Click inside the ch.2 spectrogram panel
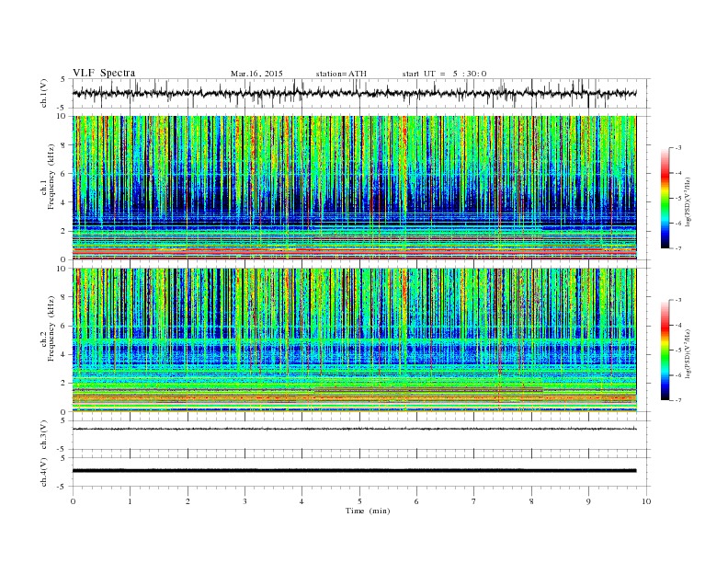The height and width of the screenshot is (563, 728). pos(354,340)
